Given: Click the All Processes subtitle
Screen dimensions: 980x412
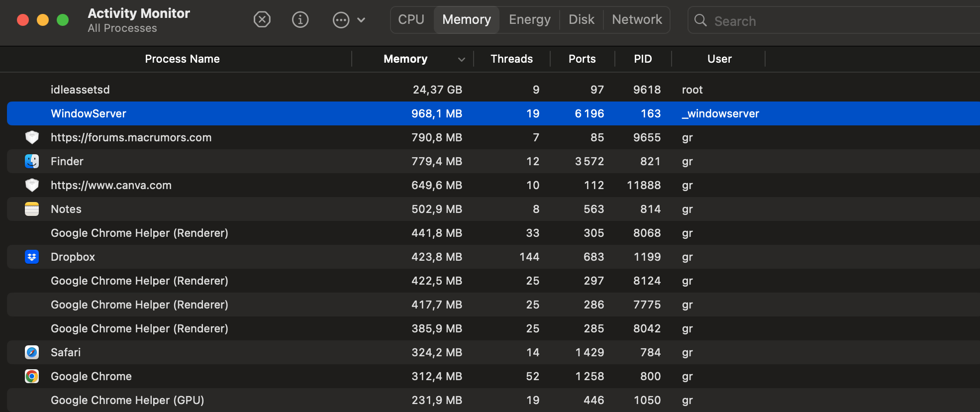Looking at the screenshot, I should tap(122, 28).
